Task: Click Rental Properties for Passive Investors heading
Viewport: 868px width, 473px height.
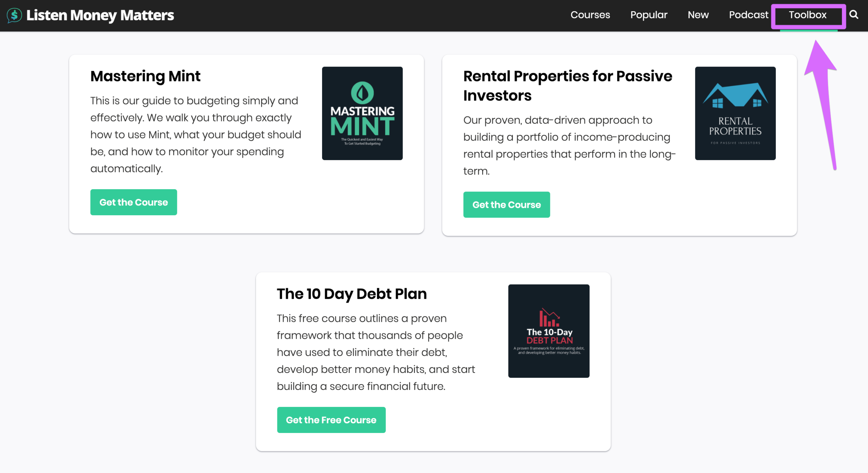Action: (x=568, y=86)
